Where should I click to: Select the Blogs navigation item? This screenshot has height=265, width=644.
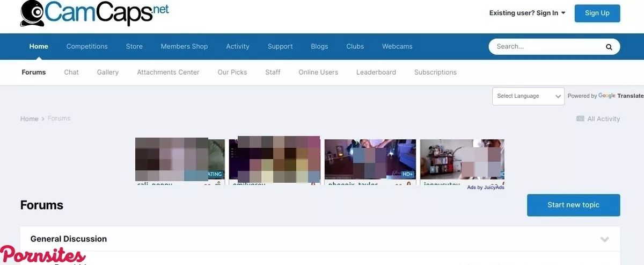pyautogui.click(x=319, y=46)
